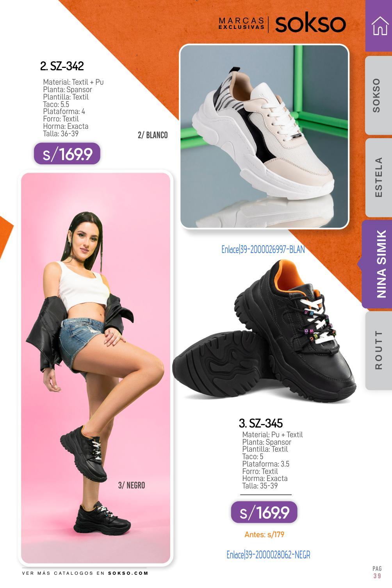
Task: Click the 3. SZ-345 product title
Action: pyautogui.click(x=261, y=423)
